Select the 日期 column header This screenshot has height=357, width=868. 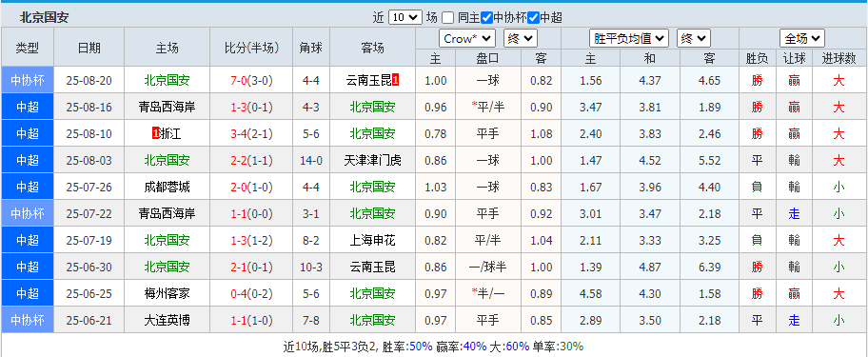pos(89,48)
